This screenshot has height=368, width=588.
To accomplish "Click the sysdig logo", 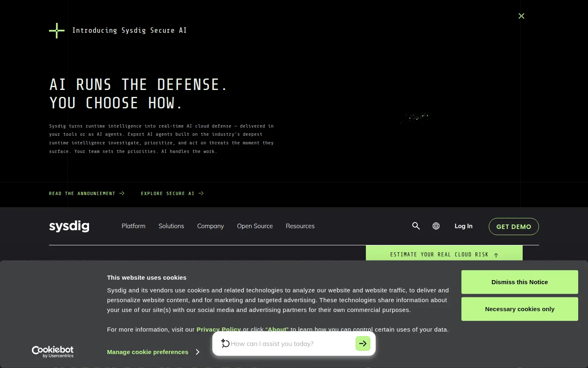I will pos(69,226).
